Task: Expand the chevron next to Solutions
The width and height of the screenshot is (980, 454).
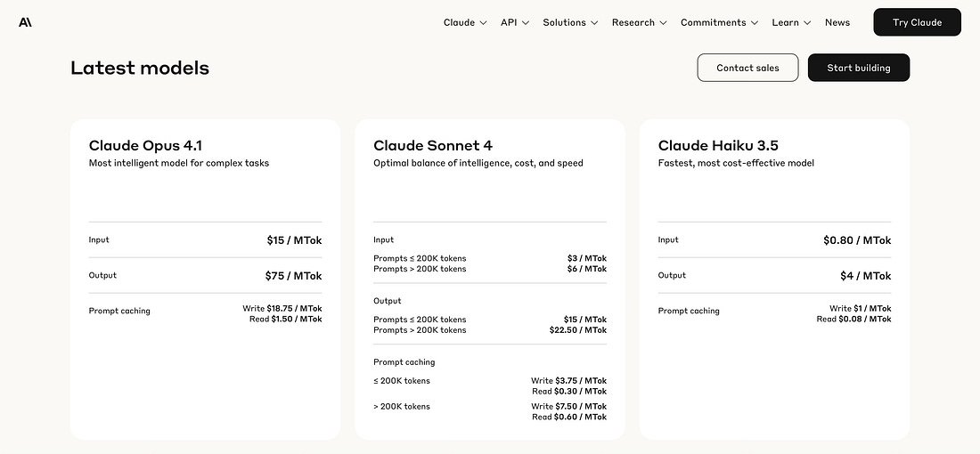Action: pos(594,23)
